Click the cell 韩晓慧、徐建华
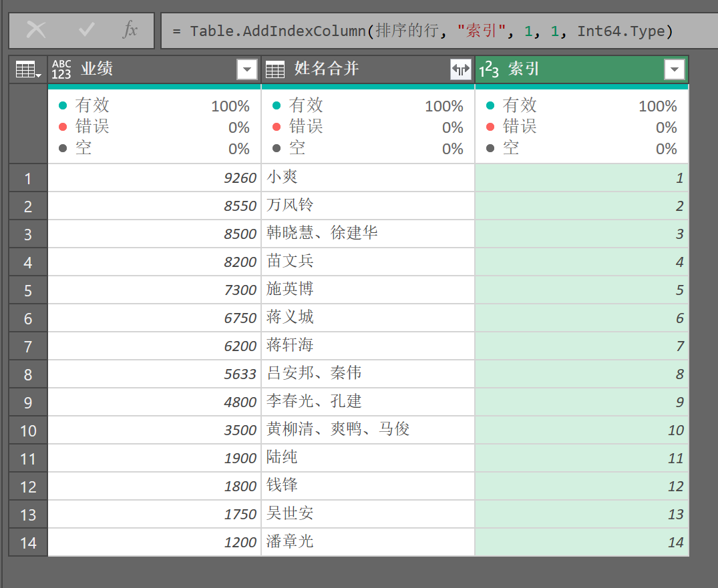The width and height of the screenshot is (718, 588). pyautogui.click(x=368, y=234)
